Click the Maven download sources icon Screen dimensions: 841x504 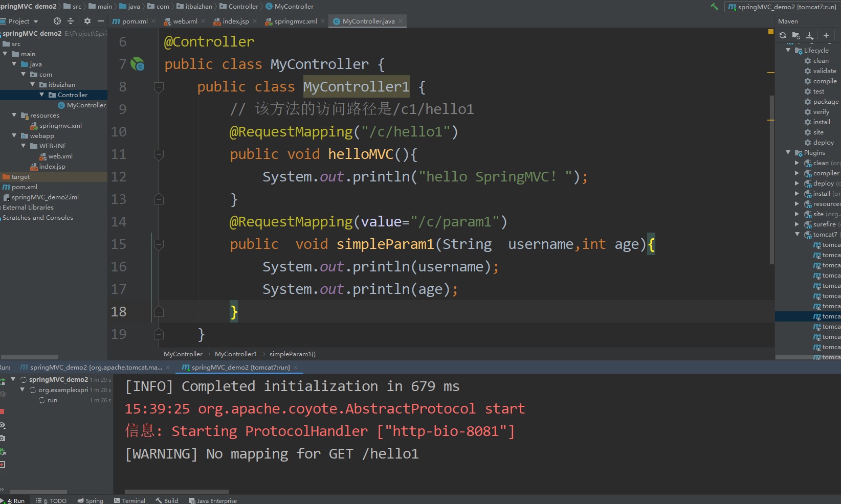click(x=810, y=35)
